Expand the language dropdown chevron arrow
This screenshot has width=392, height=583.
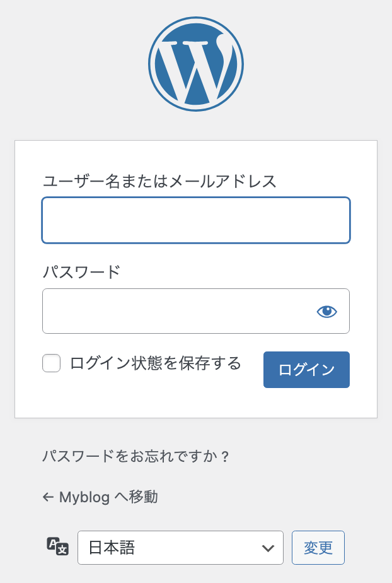268,548
